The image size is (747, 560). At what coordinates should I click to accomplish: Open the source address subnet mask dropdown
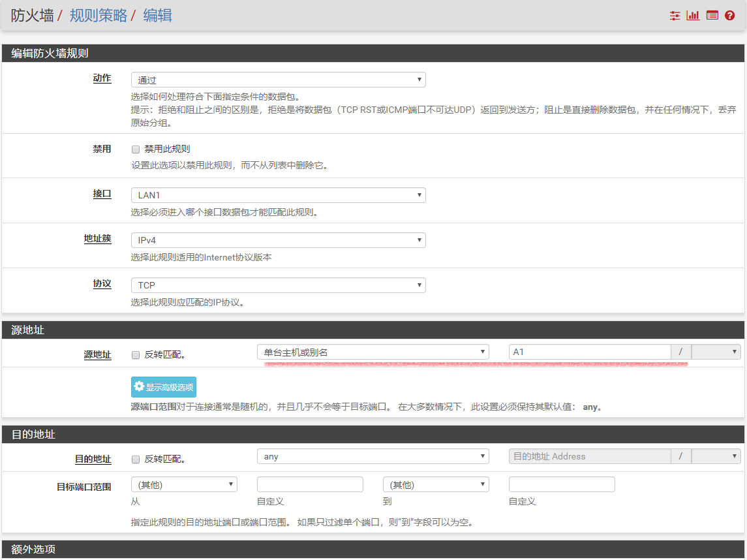[716, 352]
